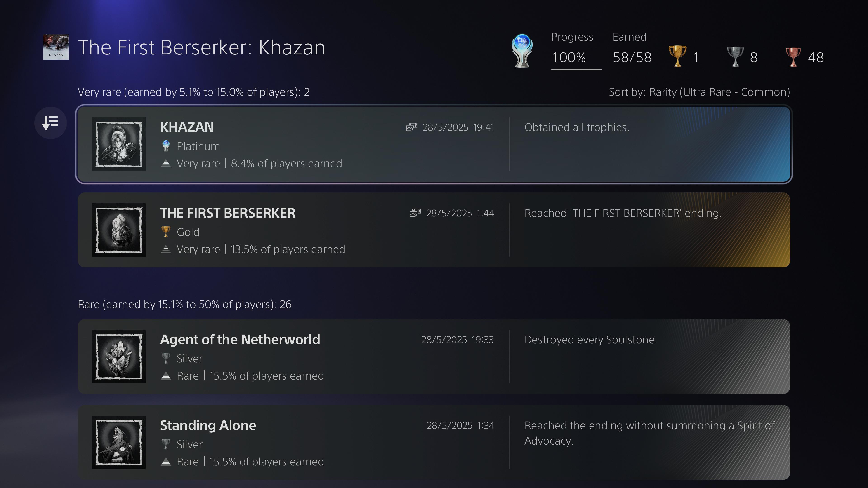Click the 100% progress bar

tap(576, 69)
